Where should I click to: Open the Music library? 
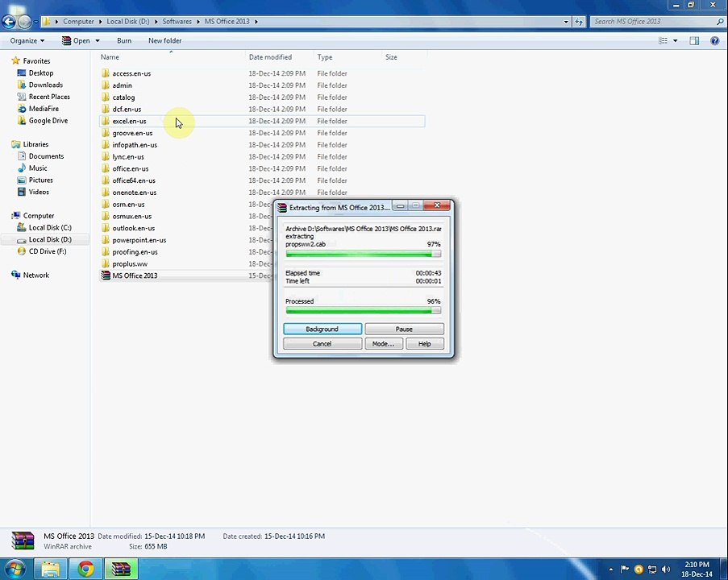tap(38, 168)
